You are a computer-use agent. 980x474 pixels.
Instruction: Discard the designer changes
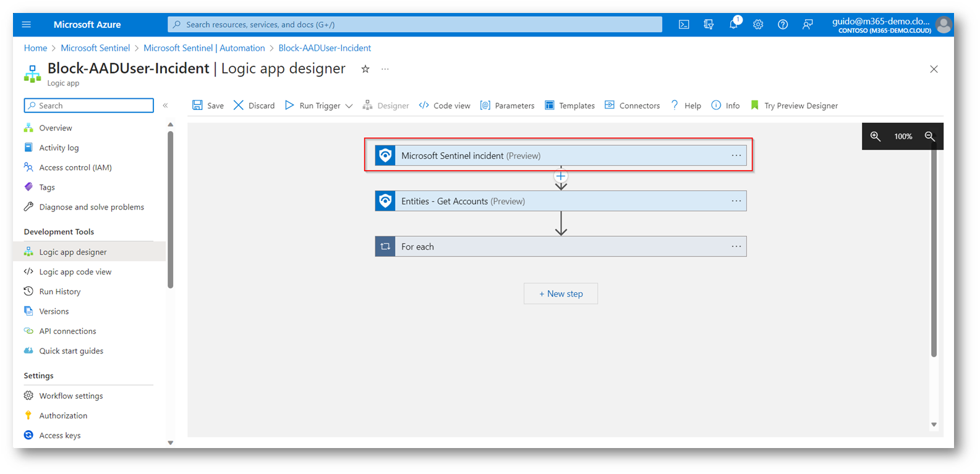254,106
